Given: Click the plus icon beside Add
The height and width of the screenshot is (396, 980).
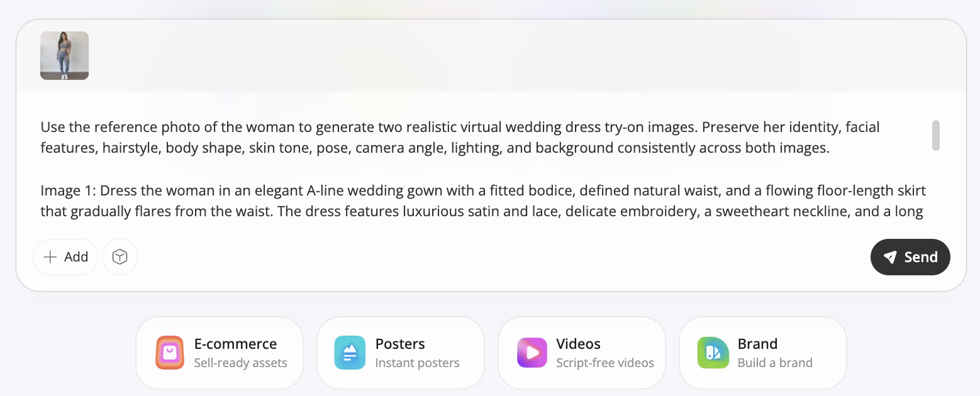Looking at the screenshot, I should 50,257.
